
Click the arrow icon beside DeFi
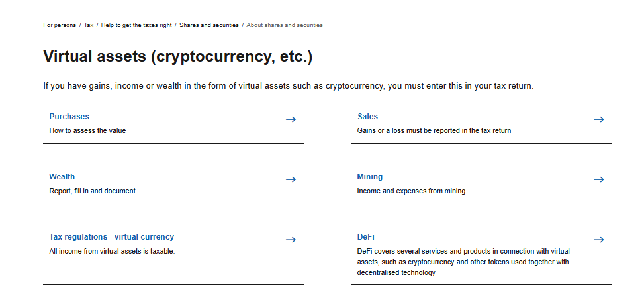[x=598, y=240]
